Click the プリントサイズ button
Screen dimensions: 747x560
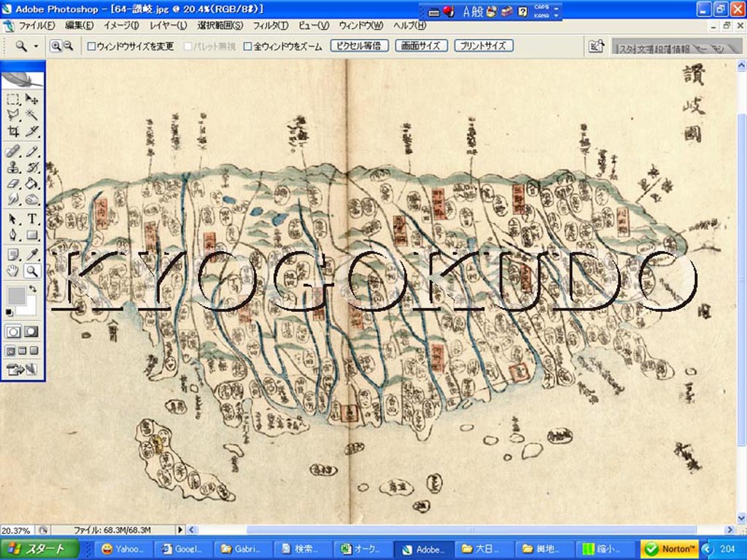pyautogui.click(x=483, y=46)
